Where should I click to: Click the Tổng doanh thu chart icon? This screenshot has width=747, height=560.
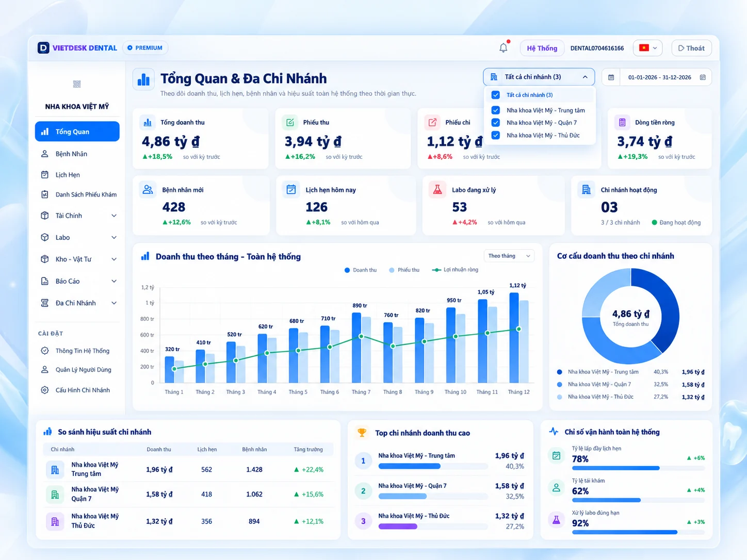click(148, 122)
